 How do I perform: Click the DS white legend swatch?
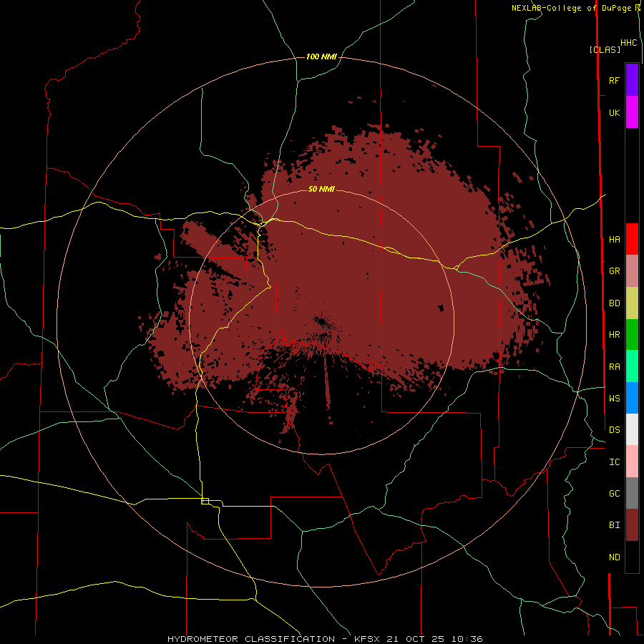click(x=632, y=429)
